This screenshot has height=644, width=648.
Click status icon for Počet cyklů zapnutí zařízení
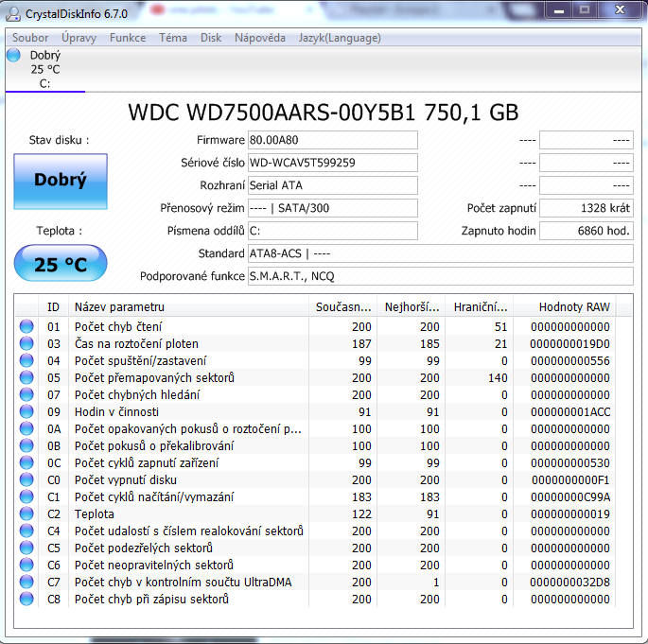tap(26, 462)
